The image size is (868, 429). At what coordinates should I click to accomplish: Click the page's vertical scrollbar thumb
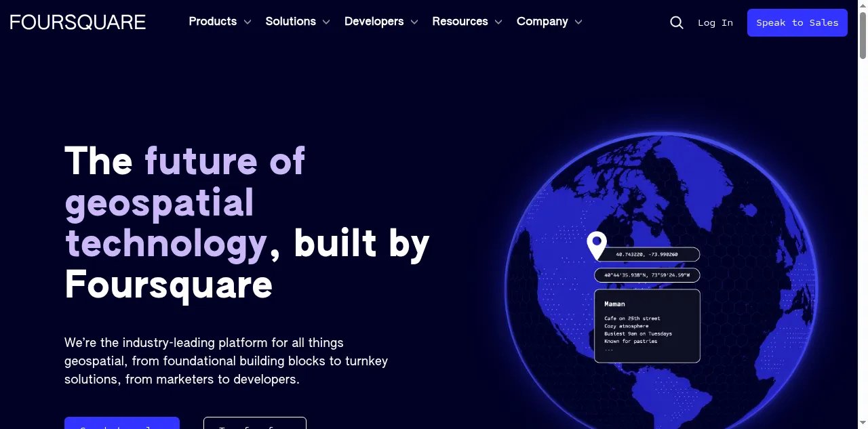863,34
